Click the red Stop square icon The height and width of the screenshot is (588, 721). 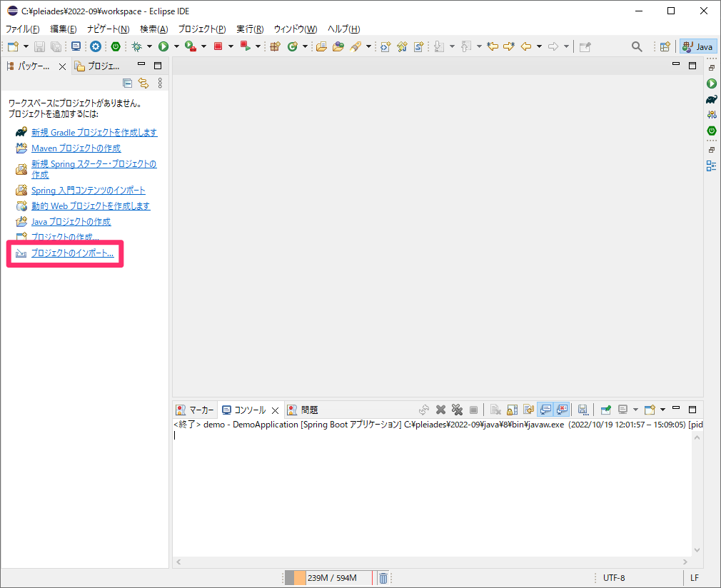pos(218,46)
